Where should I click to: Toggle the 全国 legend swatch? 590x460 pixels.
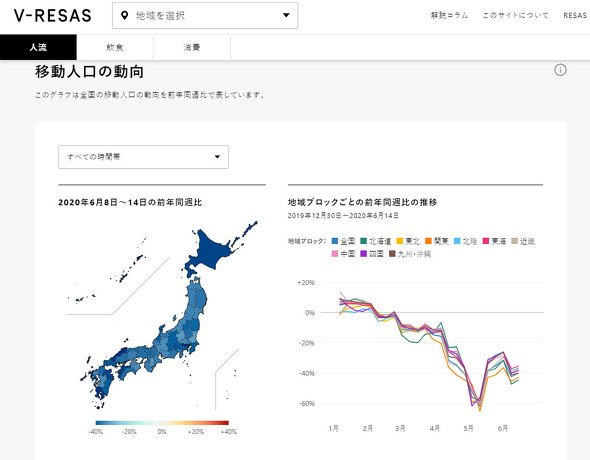(335, 241)
